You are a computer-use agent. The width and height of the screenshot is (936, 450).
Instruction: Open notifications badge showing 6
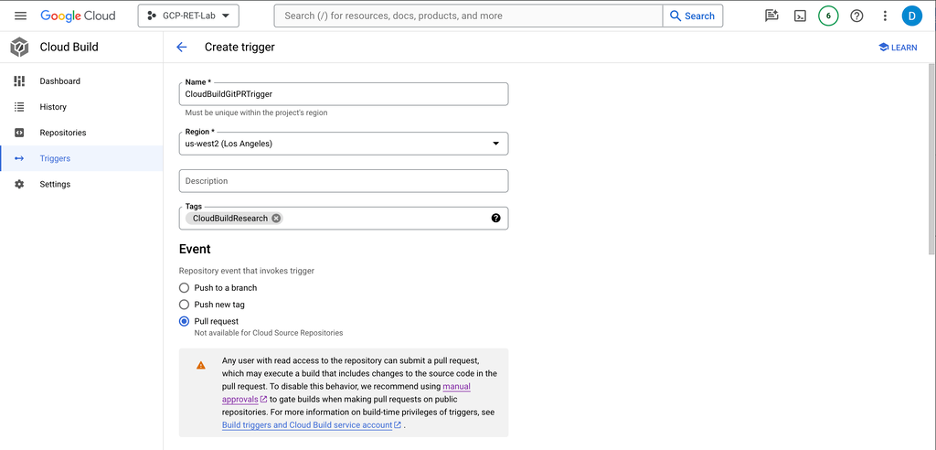point(828,16)
